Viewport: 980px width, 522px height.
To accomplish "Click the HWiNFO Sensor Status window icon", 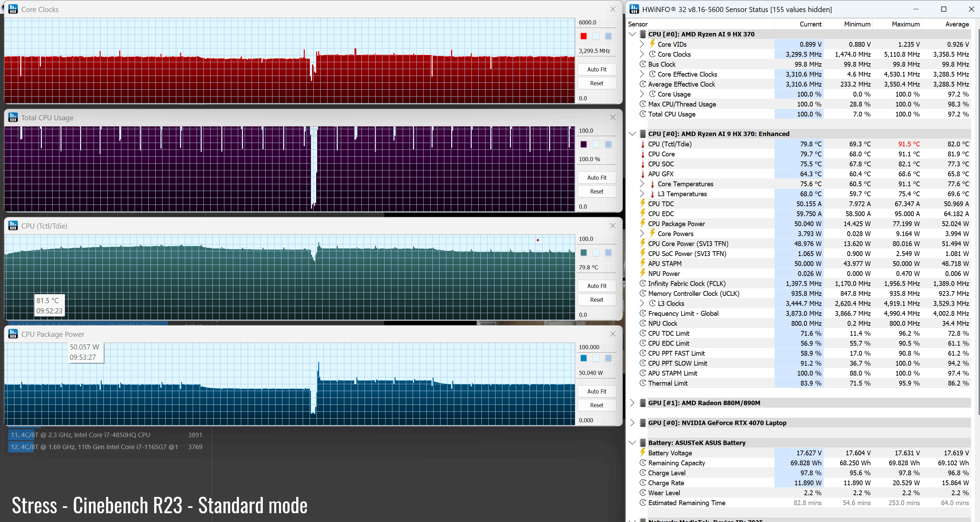I will pos(634,9).
